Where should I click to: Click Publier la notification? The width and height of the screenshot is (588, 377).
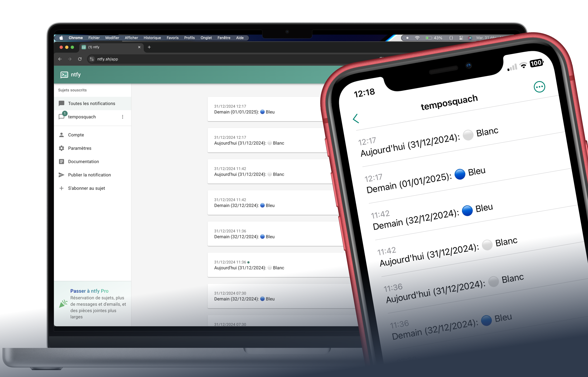coord(93,175)
